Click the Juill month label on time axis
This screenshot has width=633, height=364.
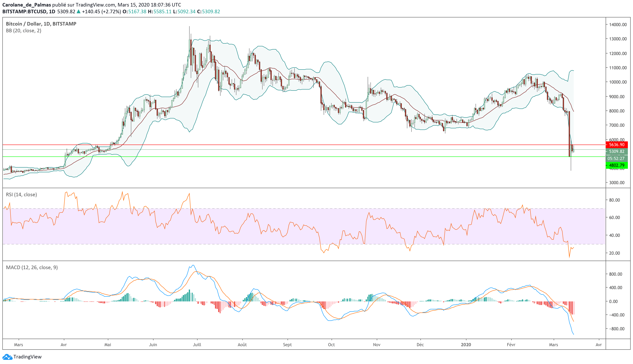(x=197, y=345)
